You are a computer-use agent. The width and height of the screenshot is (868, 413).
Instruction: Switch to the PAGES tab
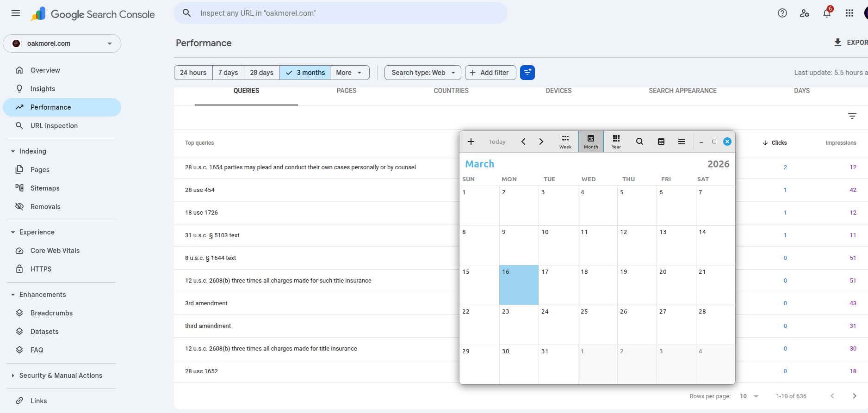tap(346, 91)
